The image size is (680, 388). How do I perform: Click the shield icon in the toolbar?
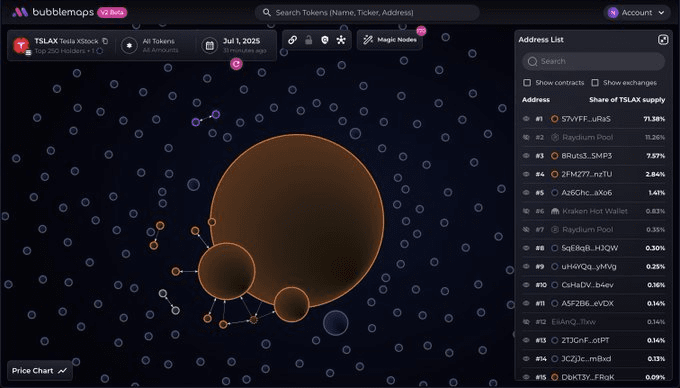[325, 40]
